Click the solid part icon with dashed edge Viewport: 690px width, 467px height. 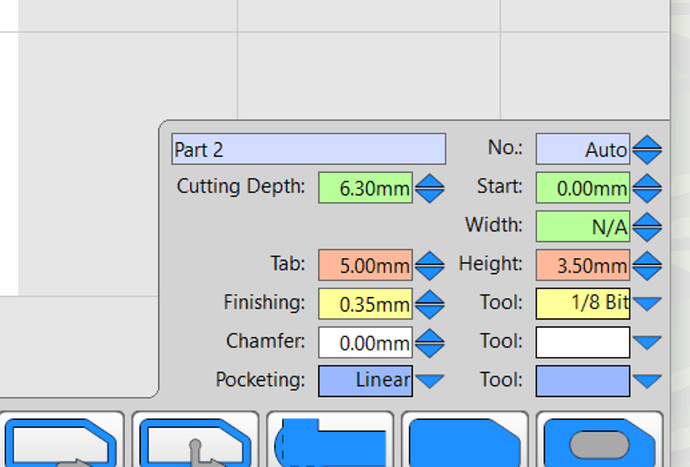[331, 440]
